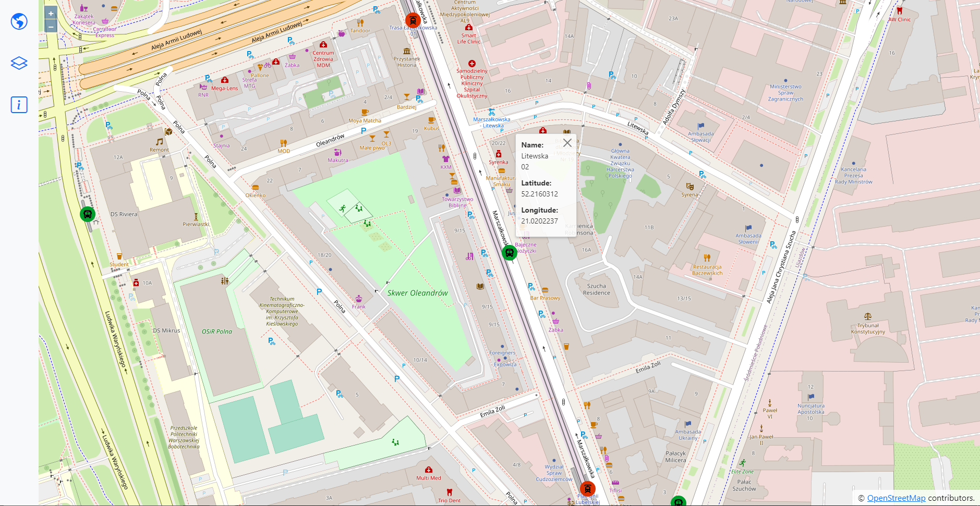Click the stop name Litewska 02 in the popup
This screenshot has width=980, height=506.
point(535,161)
